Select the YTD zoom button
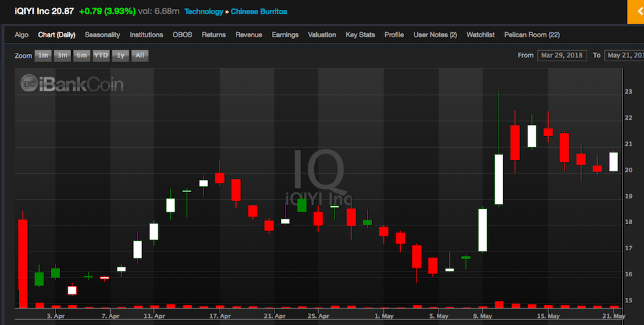Image resolution: width=644 pixels, height=325 pixels. [x=101, y=55]
